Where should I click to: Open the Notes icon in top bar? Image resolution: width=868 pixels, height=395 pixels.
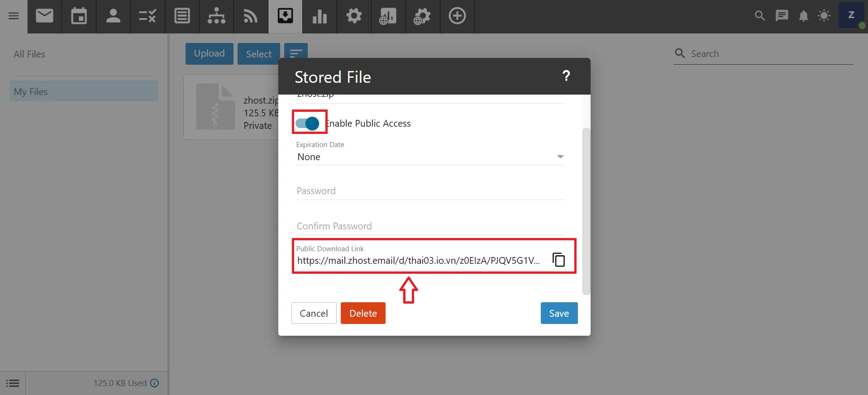pos(182,16)
